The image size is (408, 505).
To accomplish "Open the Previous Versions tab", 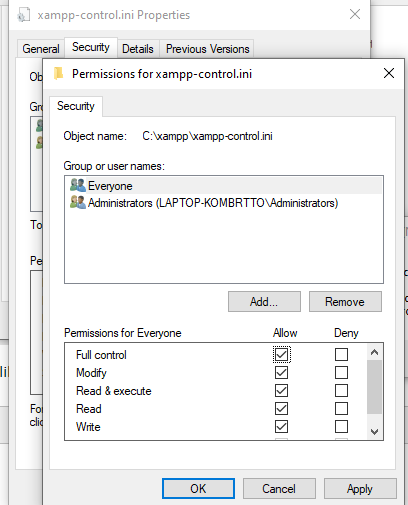I will pos(207,49).
